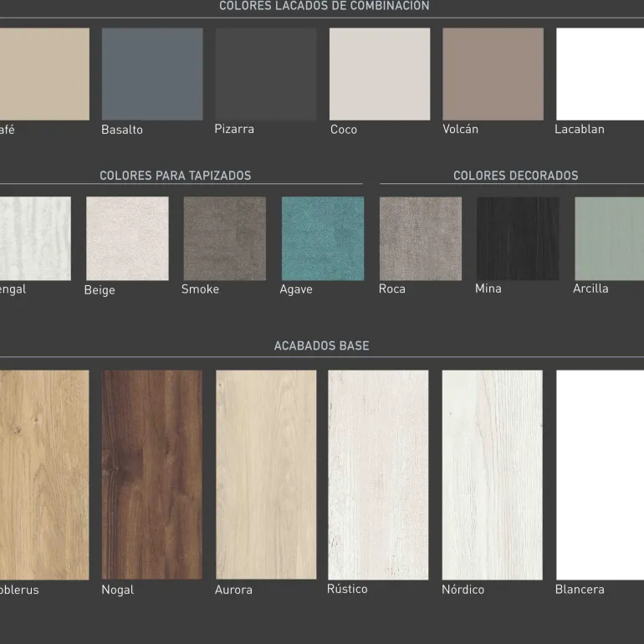The image size is (644, 644).
Task: Click the Arcilla sage green swatch
Action: (609, 238)
